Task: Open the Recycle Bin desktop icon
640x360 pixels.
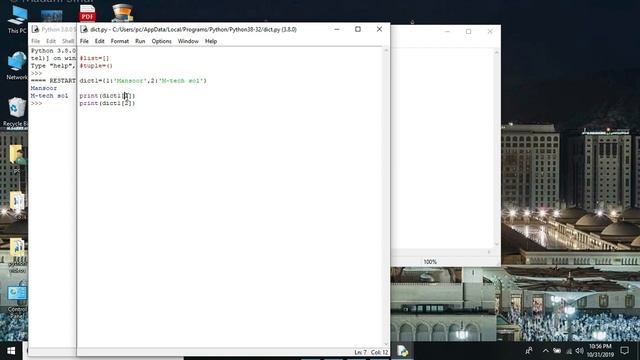Action: coord(16,111)
